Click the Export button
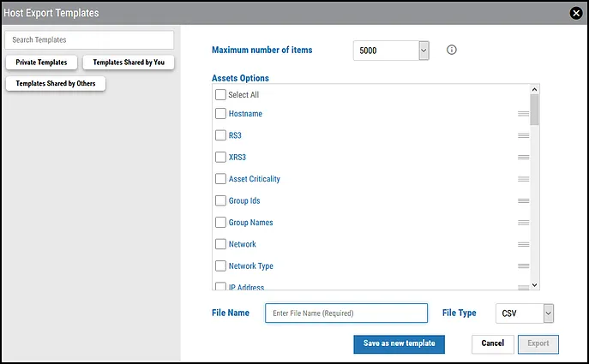The width and height of the screenshot is (589, 364). click(538, 343)
